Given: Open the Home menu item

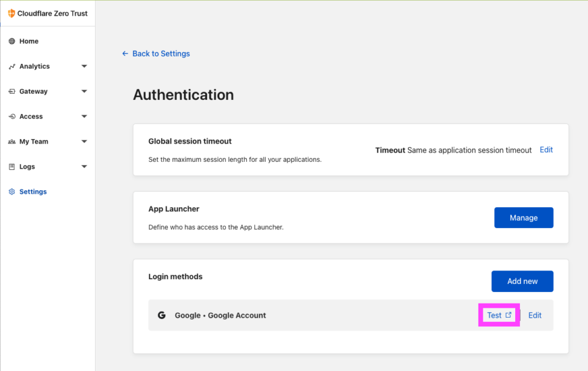Looking at the screenshot, I should click(29, 41).
